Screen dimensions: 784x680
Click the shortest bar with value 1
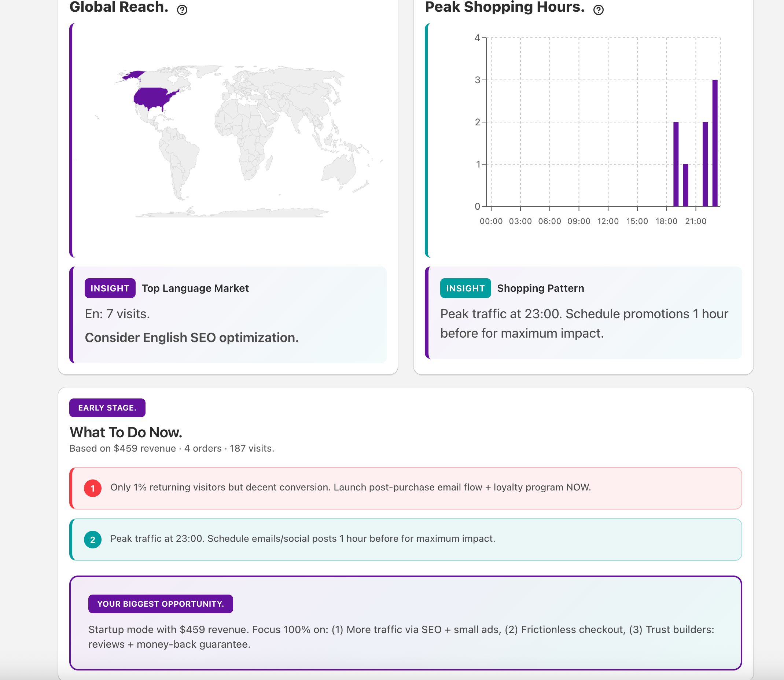(686, 185)
